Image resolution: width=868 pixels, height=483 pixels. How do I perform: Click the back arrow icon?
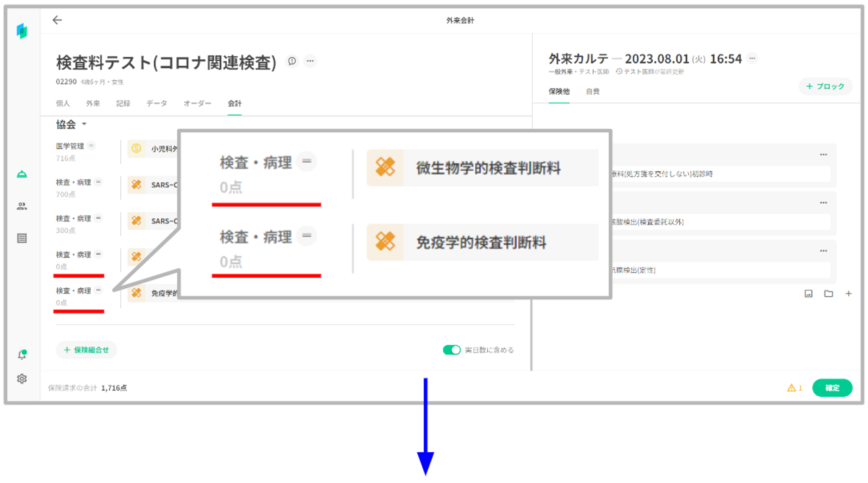[x=57, y=20]
